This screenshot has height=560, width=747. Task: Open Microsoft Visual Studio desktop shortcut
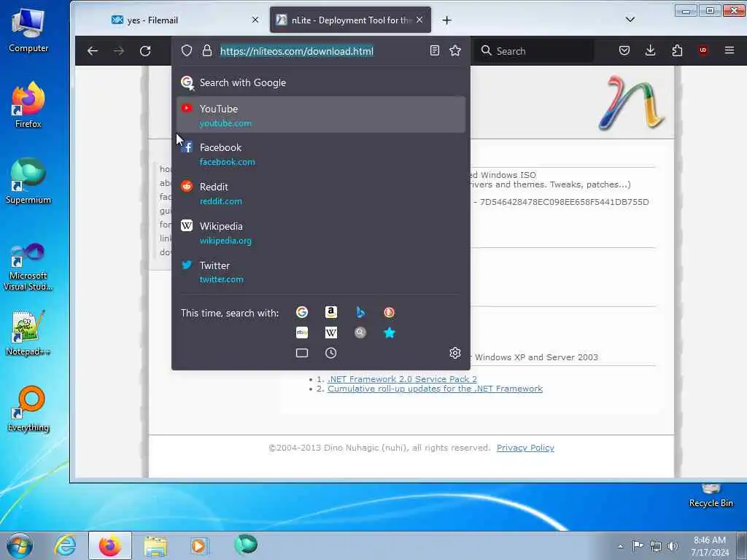click(28, 267)
